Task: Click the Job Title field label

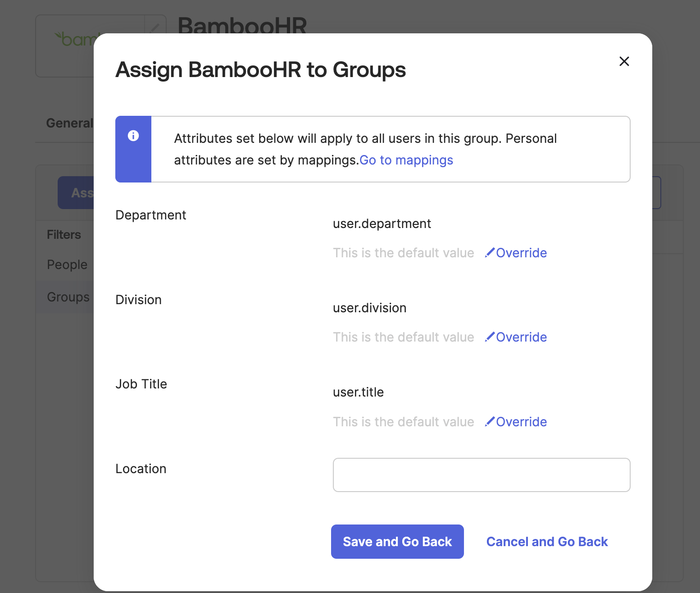Action: (141, 384)
